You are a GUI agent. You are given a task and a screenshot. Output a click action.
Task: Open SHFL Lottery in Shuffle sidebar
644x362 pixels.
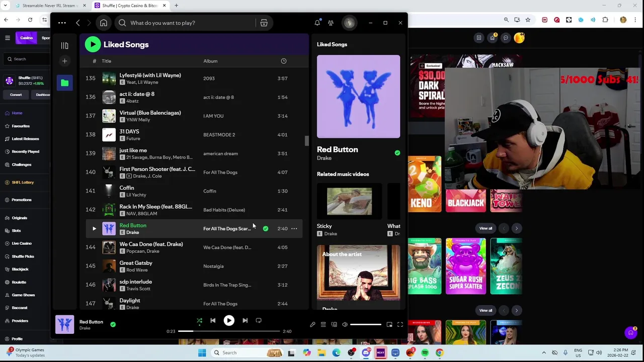(23, 183)
